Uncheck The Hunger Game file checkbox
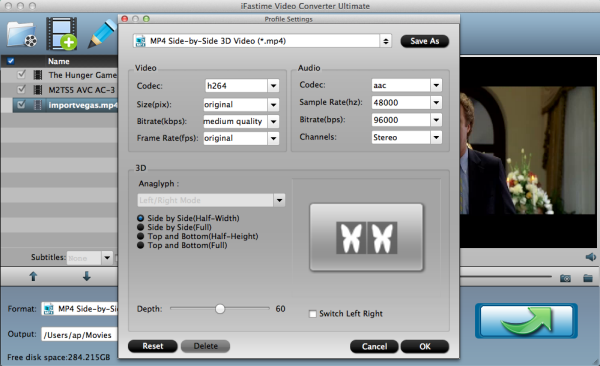 21,74
